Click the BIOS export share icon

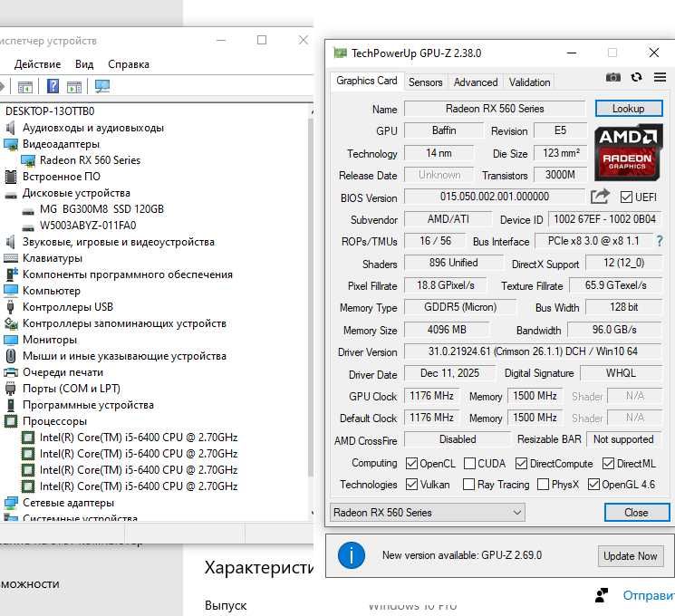(600, 197)
